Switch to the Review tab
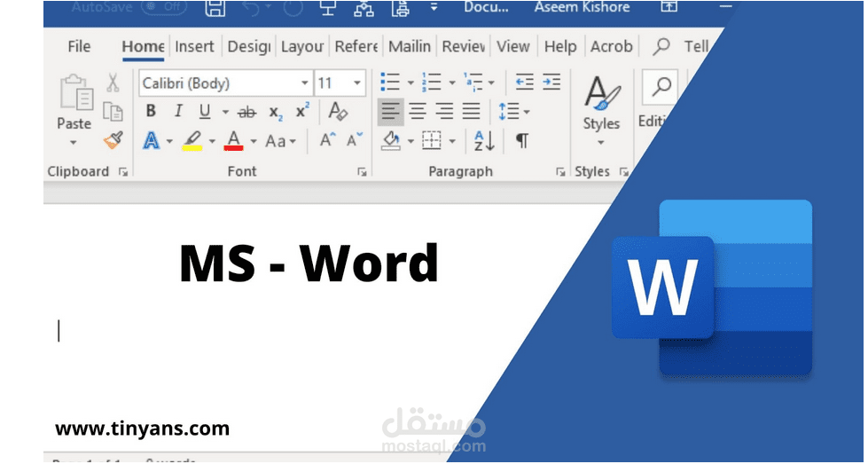The height and width of the screenshot is (464, 868). click(x=464, y=46)
